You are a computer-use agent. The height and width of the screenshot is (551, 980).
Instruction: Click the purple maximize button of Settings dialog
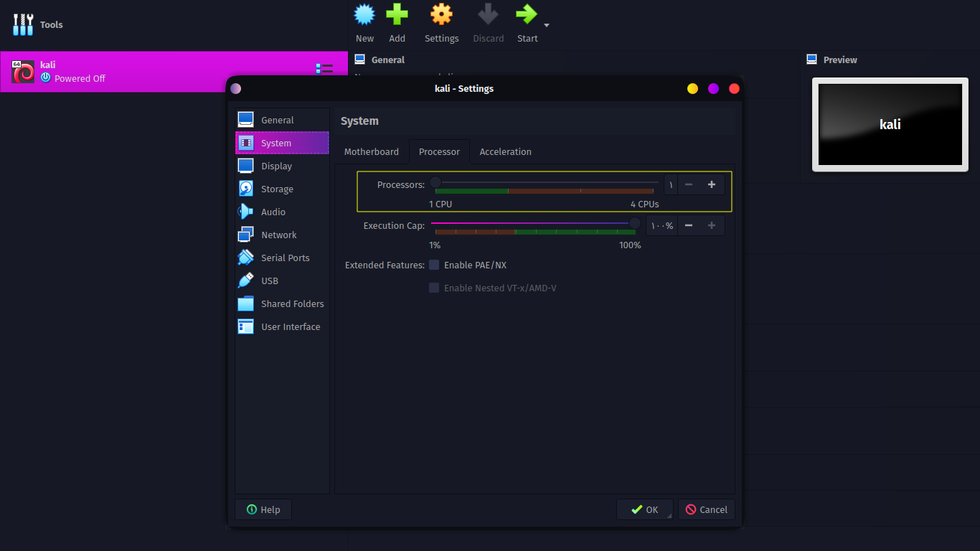pyautogui.click(x=713, y=88)
